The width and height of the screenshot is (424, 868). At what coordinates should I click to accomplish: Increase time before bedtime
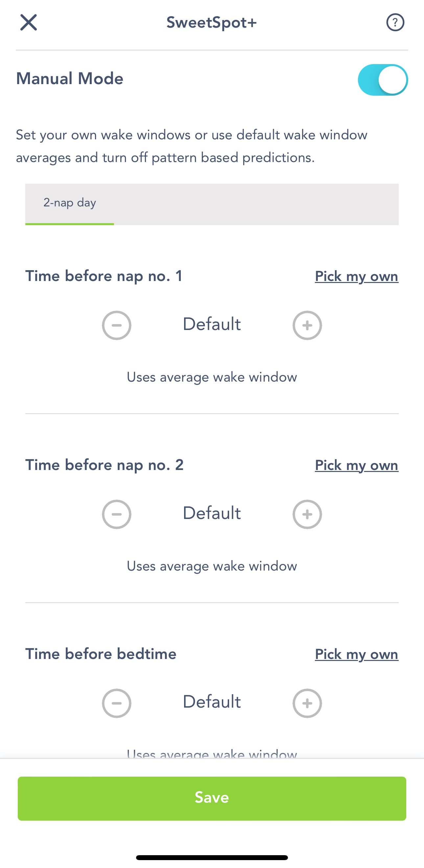coord(307,703)
